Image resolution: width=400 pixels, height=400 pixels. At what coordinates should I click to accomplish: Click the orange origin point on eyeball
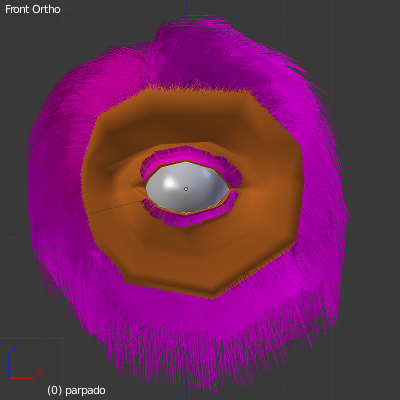(186, 189)
